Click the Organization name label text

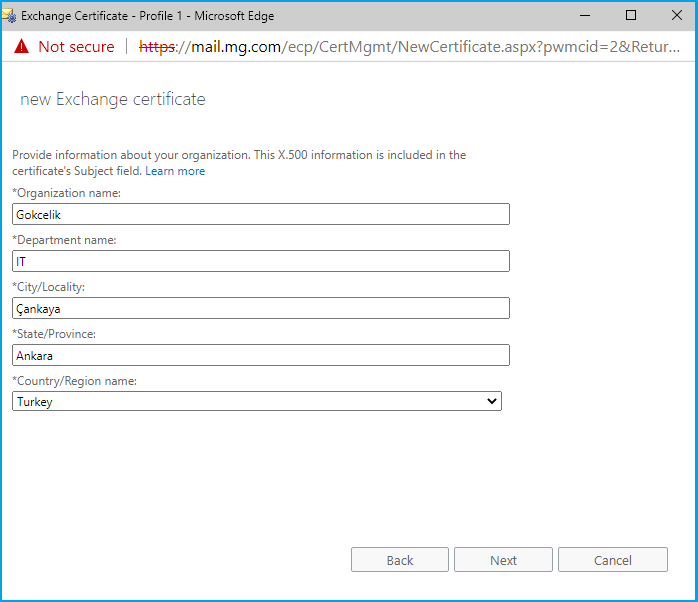point(66,193)
